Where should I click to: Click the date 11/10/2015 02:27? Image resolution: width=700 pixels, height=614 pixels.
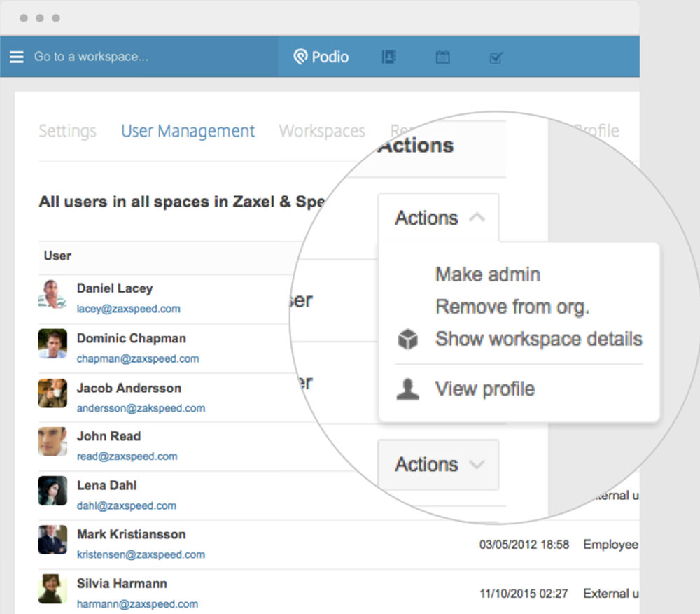pyautogui.click(x=524, y=594)
